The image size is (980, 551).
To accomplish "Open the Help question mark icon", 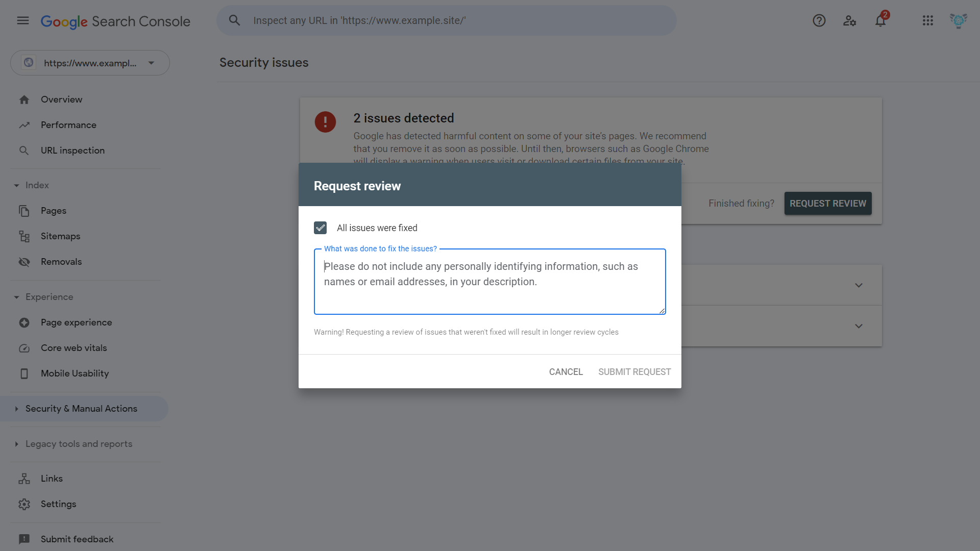I will tap(819, 20).
